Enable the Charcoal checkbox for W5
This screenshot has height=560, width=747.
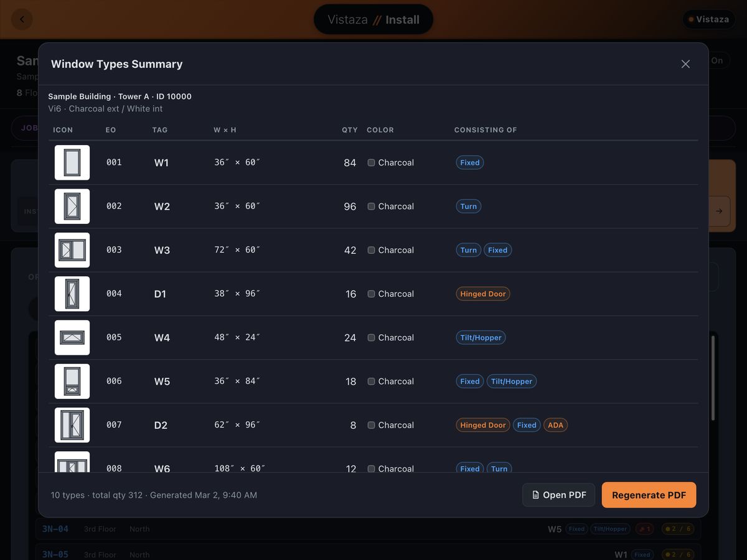point(371,381)
